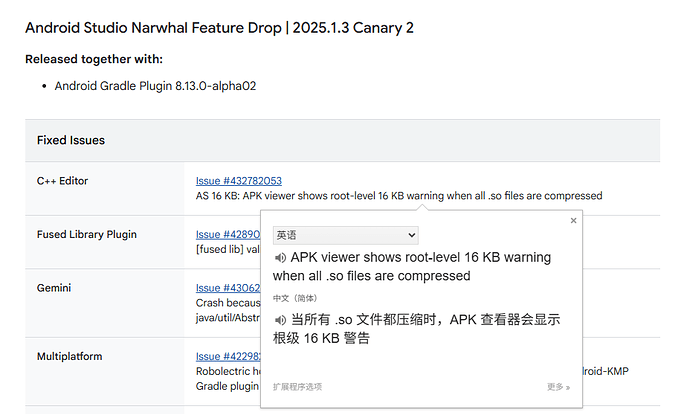Viewport: 690px width, 414px height.
Task: Open the Multiplatform row issue link
Action: click(227, 356)
